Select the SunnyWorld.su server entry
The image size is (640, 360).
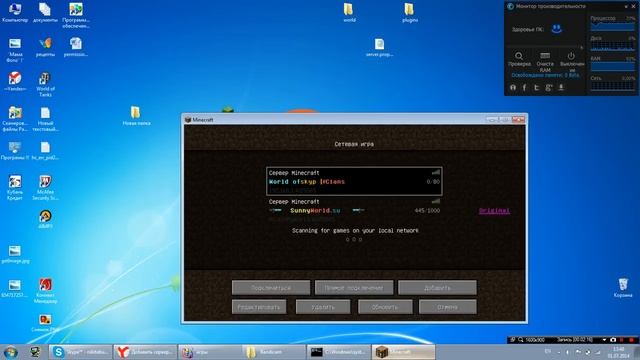click(354, 210)
